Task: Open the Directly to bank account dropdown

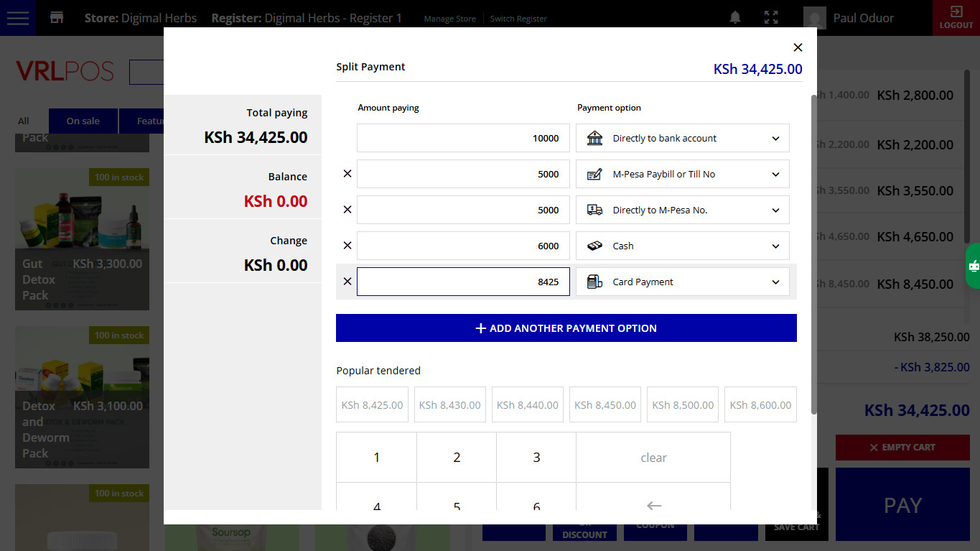Action: [682, 138]
